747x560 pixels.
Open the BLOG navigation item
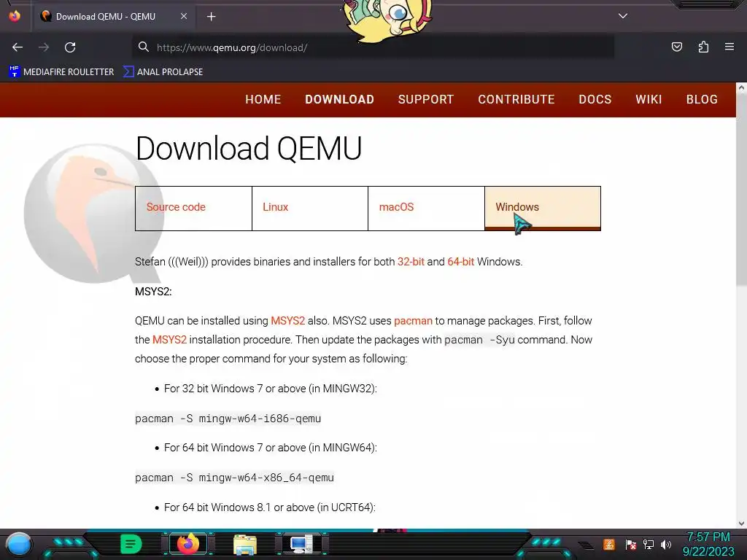(x=702, y=99)
